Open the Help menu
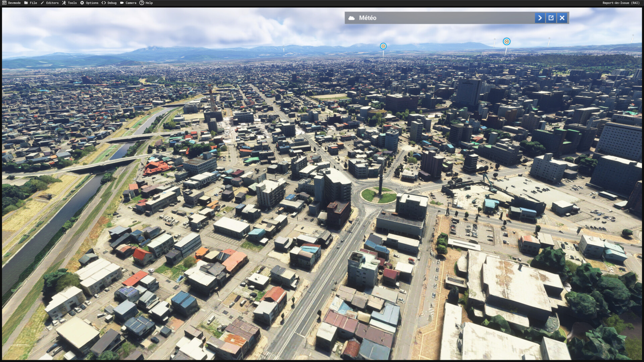This screenshot has width=644, height=362. [149, 3]
